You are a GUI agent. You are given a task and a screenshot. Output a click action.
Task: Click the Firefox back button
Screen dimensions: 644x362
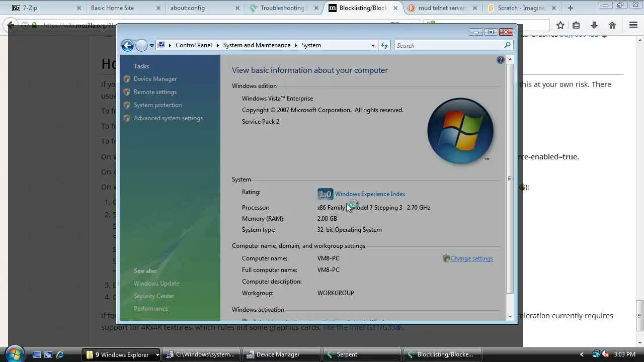tap(11, 25)
